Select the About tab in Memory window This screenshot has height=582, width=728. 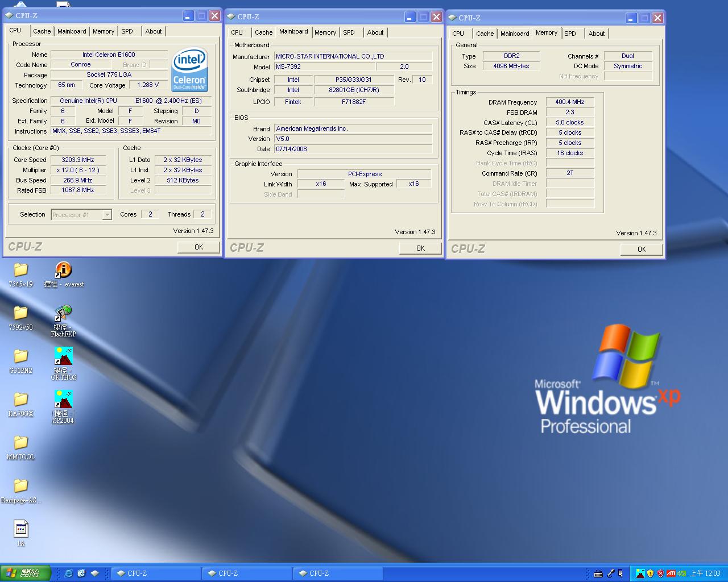tap(596, 34)
